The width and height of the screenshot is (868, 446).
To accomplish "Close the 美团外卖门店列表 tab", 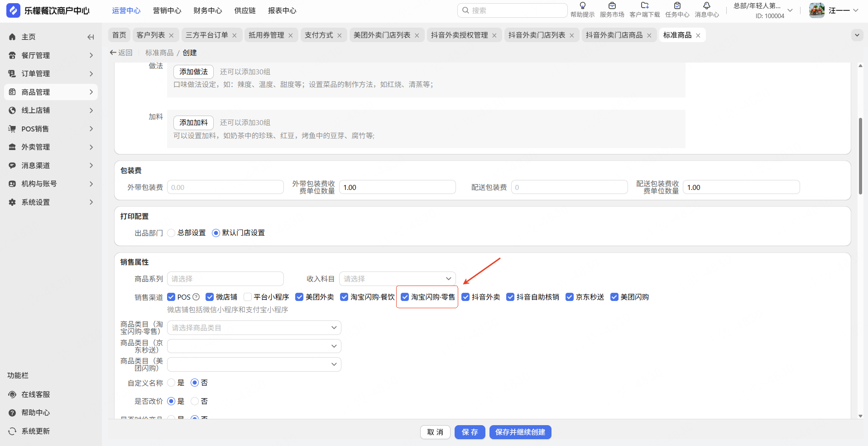I will (x=417, y=35).
